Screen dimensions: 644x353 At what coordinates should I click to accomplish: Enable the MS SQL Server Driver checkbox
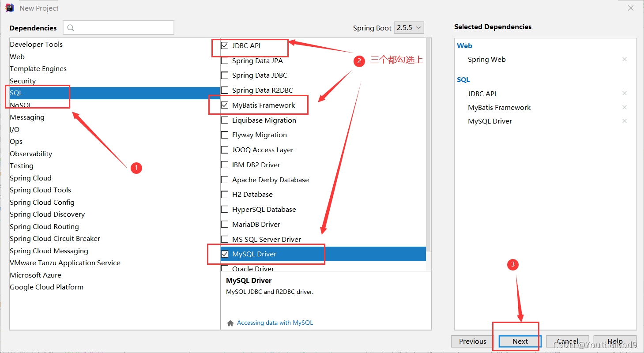click(225, 239)
